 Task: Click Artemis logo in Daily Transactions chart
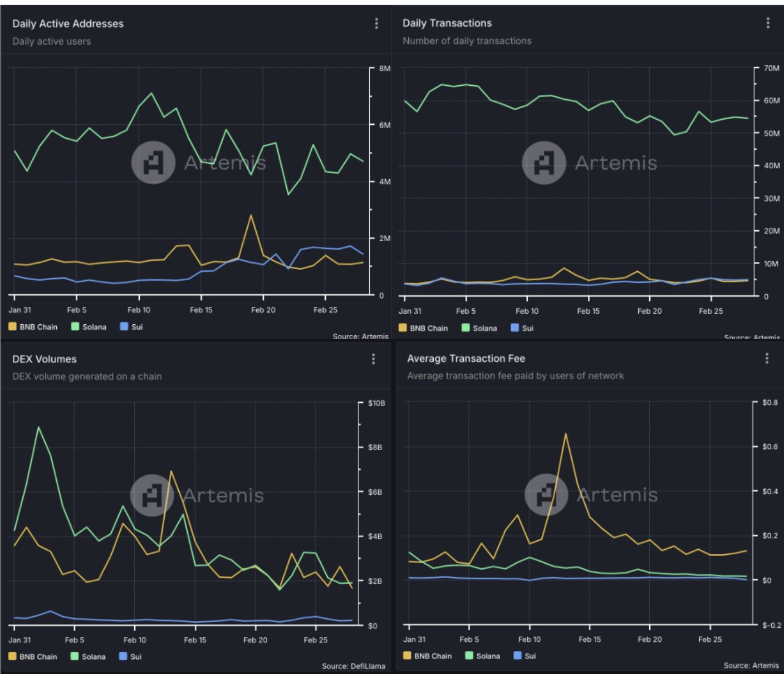[544, 163]
